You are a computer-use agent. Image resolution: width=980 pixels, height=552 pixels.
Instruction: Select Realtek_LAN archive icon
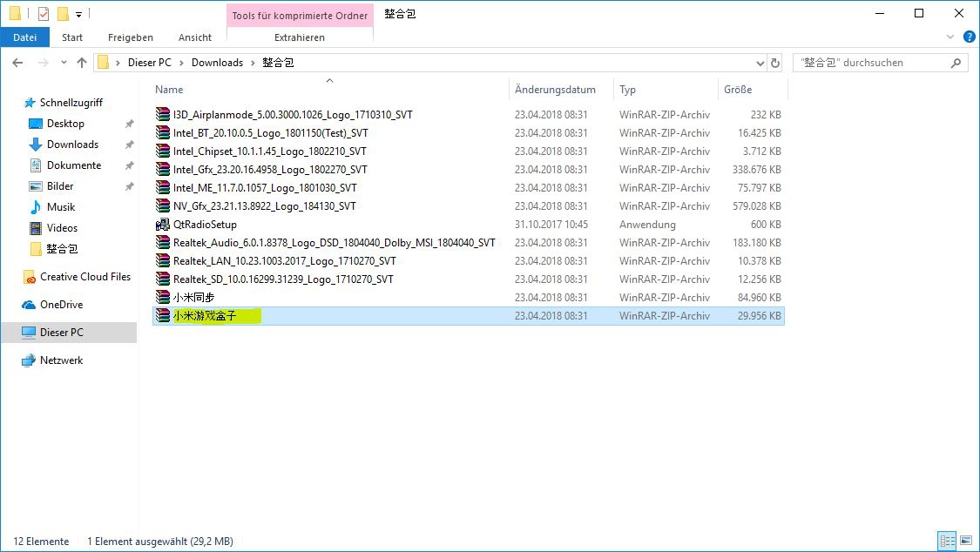tap(163, 260)
